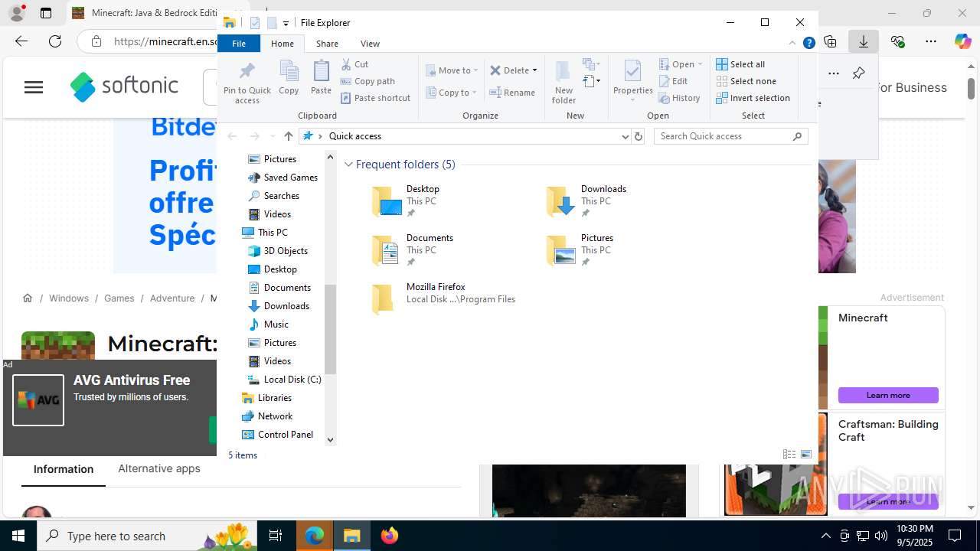Open Delete options dropdown arrow

(x=534, y=70)
